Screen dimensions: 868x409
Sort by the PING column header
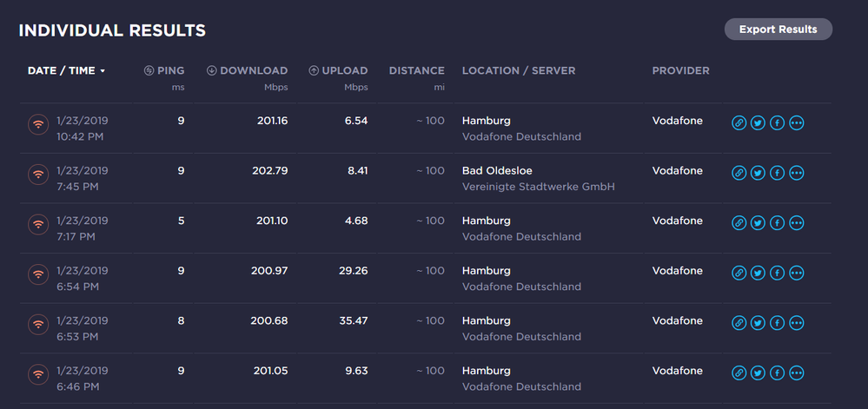tap(165, 70)
